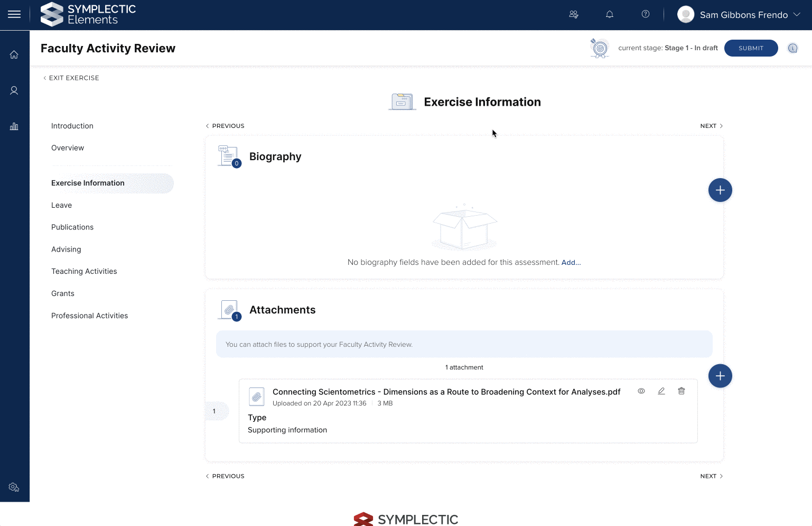The image size is (812, 526).
Task: Click the Add... biography link
Action: (571, 262)
